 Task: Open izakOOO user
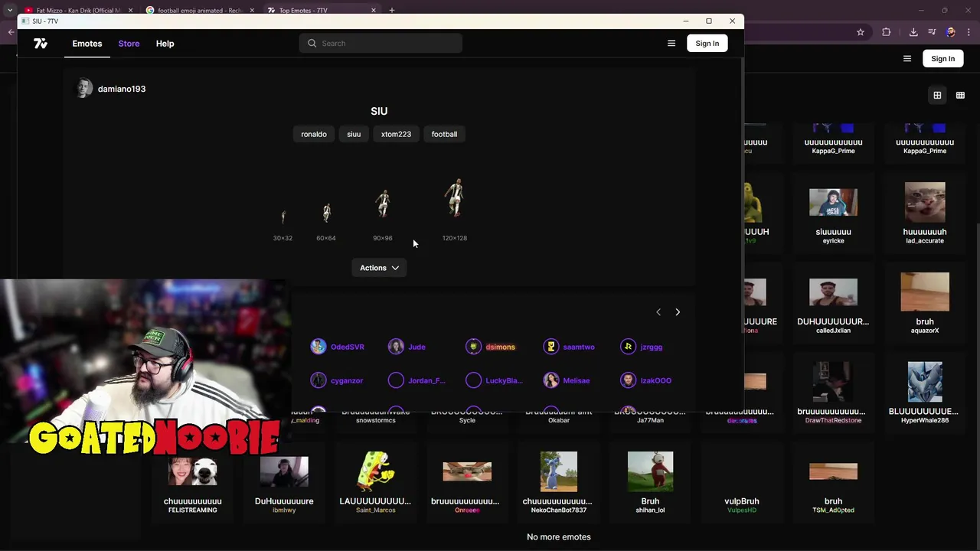[646, 380]
